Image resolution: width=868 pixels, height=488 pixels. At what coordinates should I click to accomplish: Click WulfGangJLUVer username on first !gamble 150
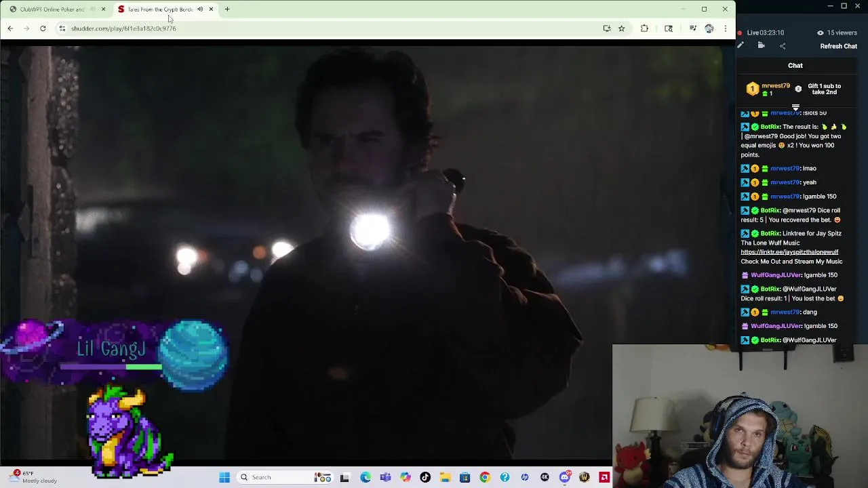pos(776,275)
